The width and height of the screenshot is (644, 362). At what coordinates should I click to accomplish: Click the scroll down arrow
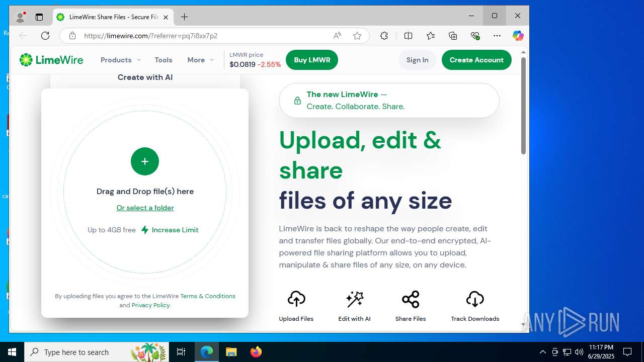point(523,325)
